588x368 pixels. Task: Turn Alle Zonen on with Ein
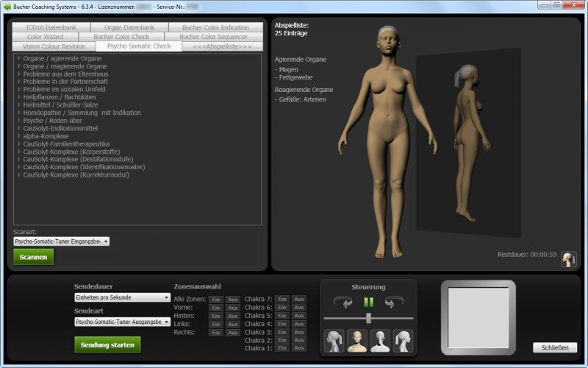click(215, 300)
